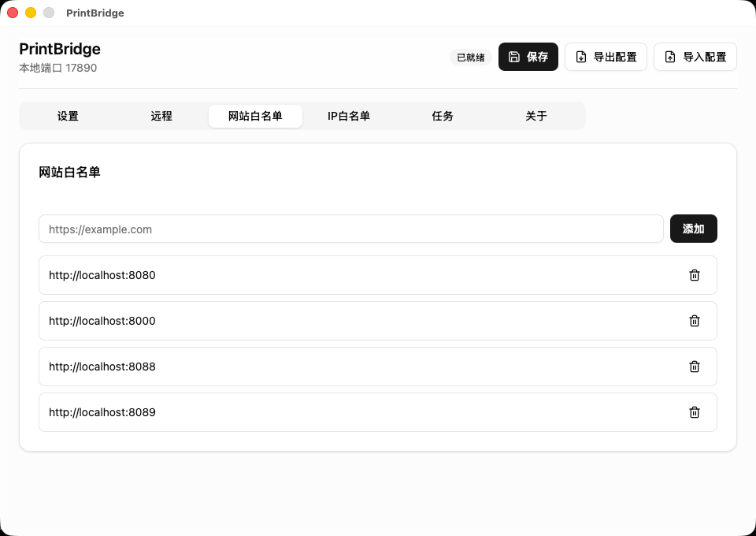The height and width of the screenshot is (536, 756).
Task: Remove http://localhost:8089 with its trash icon
Action: pos(695,412)
